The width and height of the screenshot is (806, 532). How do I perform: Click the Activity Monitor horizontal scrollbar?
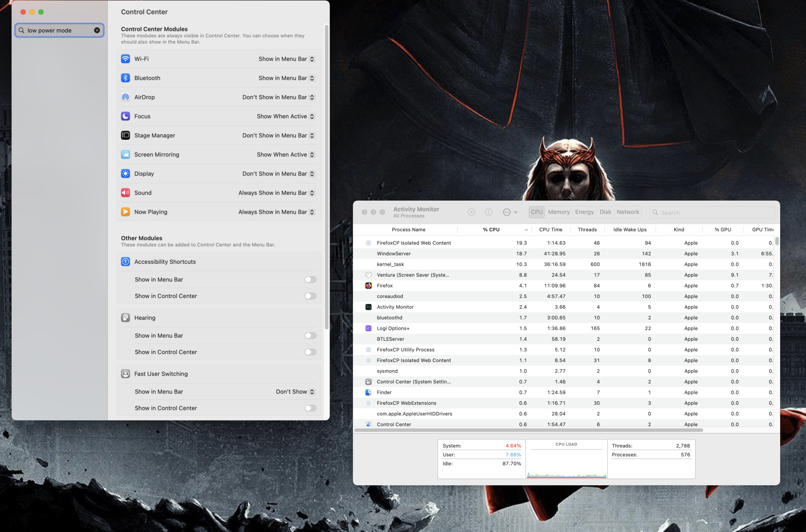tap(529, 430)
